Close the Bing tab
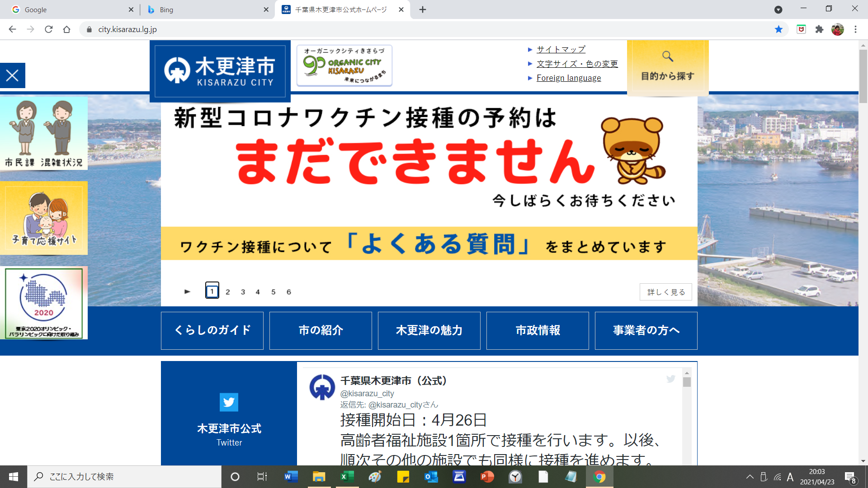 tap(266, 9)
